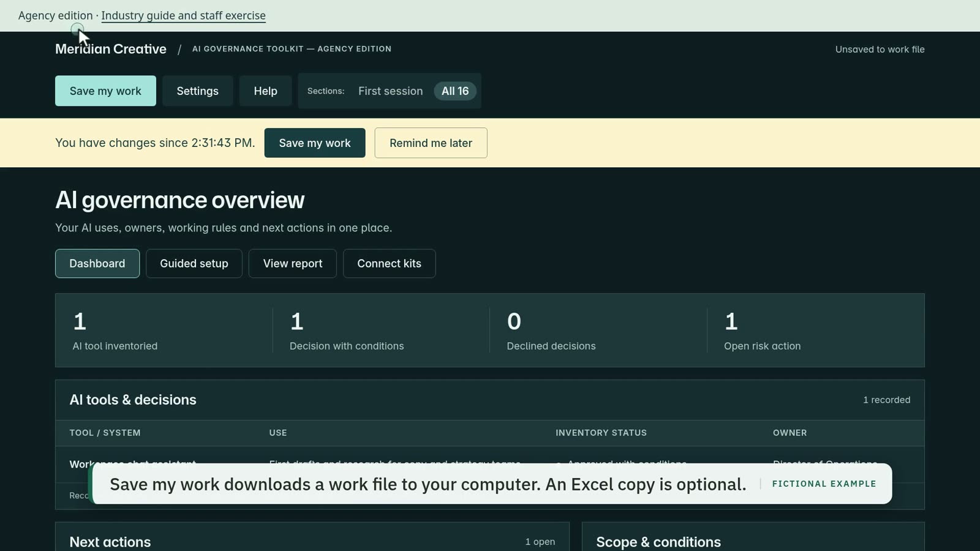
Task: Choose Remind me later
Action: click(431, 143)
